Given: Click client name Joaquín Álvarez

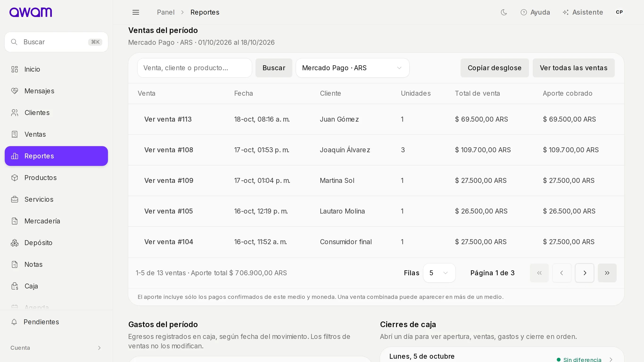Looking at the screenshot, I should click(x=345, y=150).
